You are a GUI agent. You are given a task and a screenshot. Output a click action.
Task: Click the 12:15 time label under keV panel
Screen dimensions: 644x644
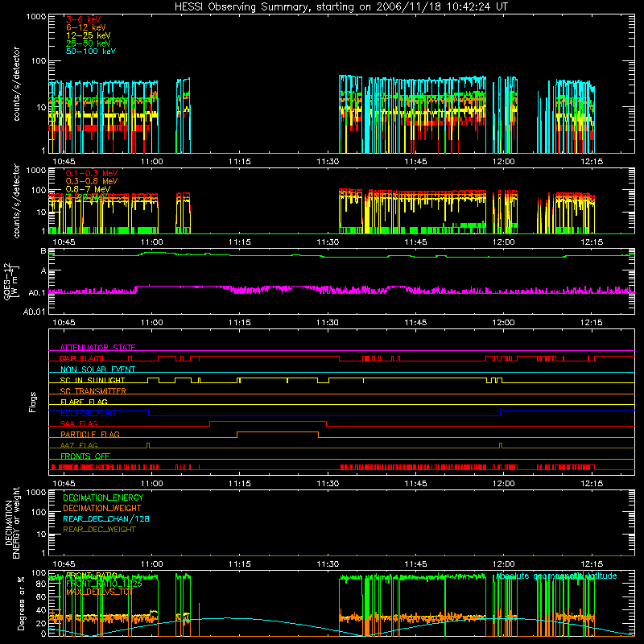[592, 162]
